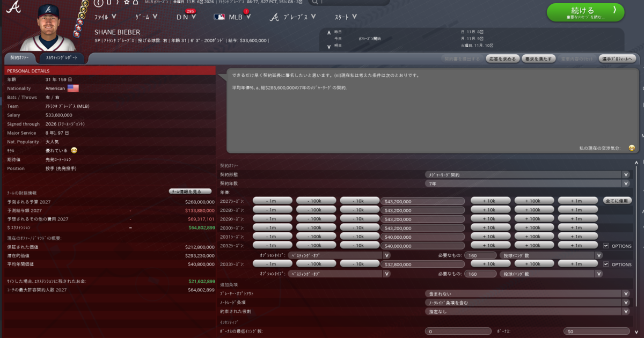Open the 契約年数 dropdown showing 7年
This screenshot has width=644, height=338.
click(x=526, y=183)
